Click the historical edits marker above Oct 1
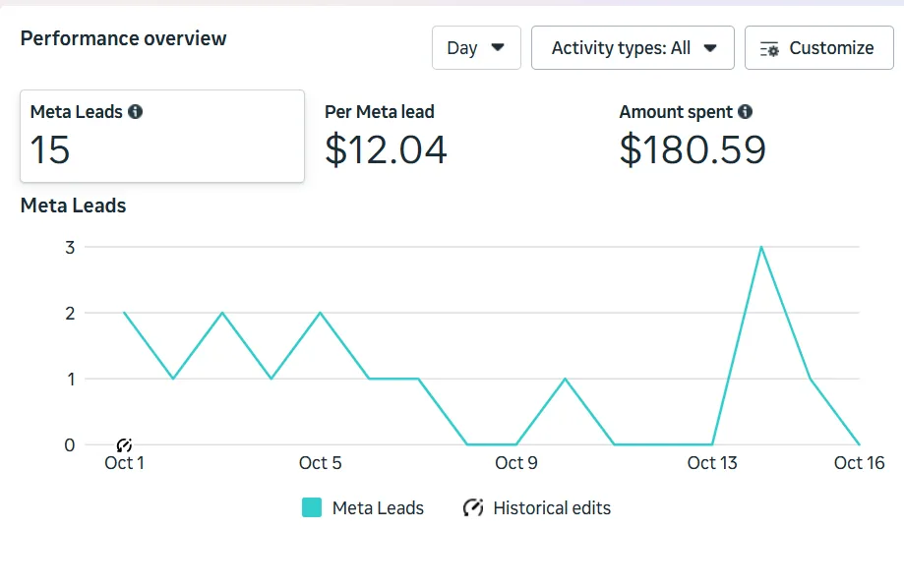The image size is (904, 588). 124,445
